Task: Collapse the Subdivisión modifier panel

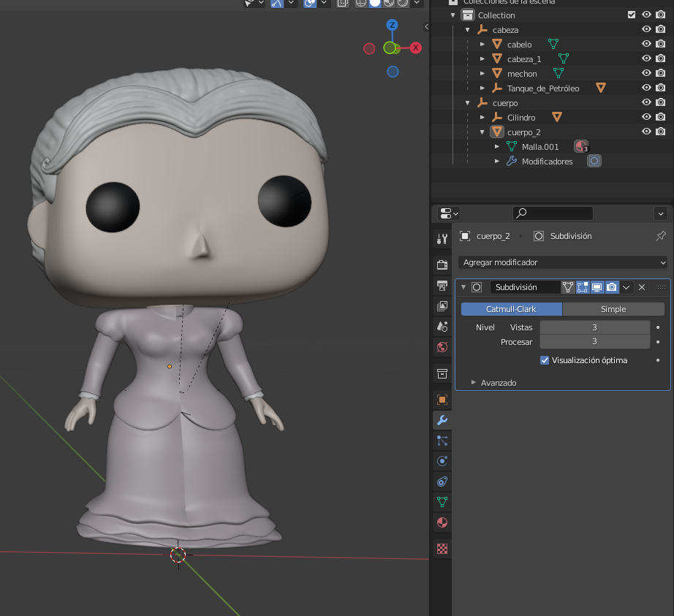Action: (463, 287)
